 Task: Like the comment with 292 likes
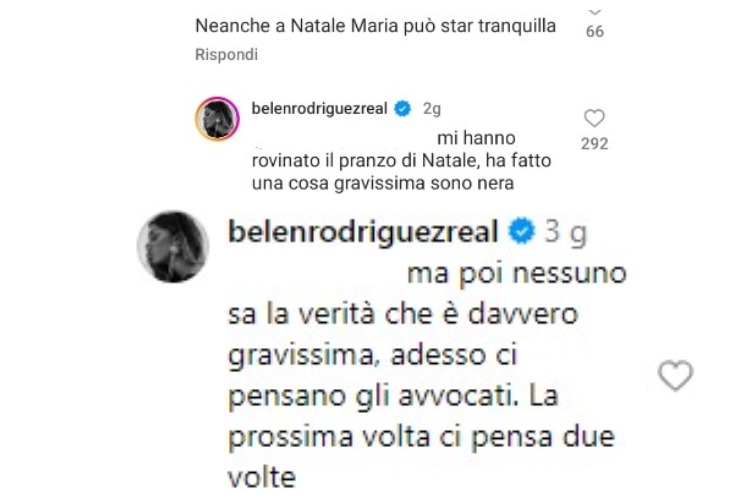594,118
